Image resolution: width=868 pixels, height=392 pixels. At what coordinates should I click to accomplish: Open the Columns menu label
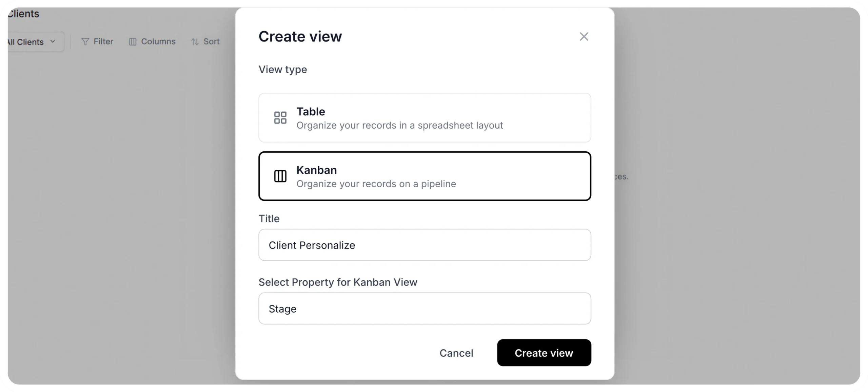click(158, 41)
